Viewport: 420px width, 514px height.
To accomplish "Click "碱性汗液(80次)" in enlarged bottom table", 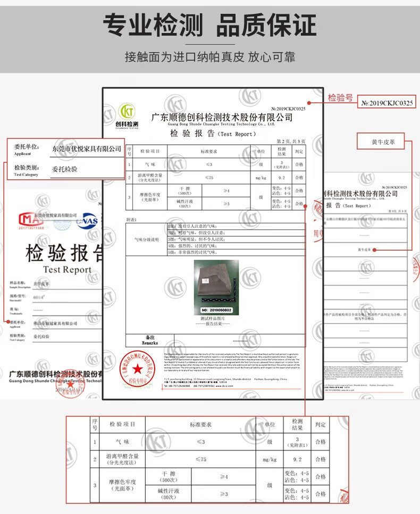I will click(169, 494).
